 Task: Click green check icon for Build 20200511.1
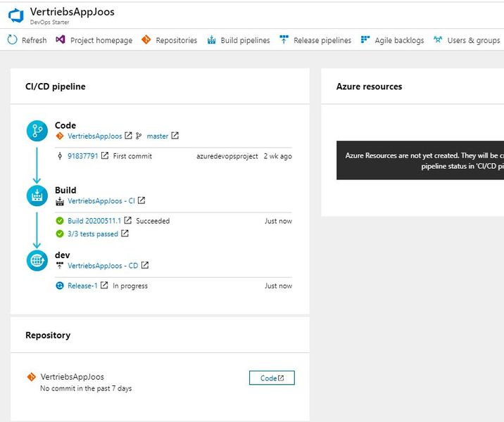tap(60, 221)
